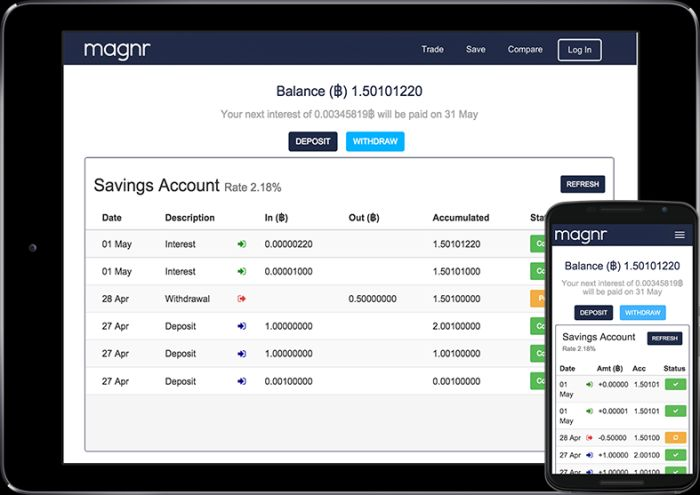Screen dimensions: 700x495
Task: Click the Log In button
Action: (x=579, y=50)
